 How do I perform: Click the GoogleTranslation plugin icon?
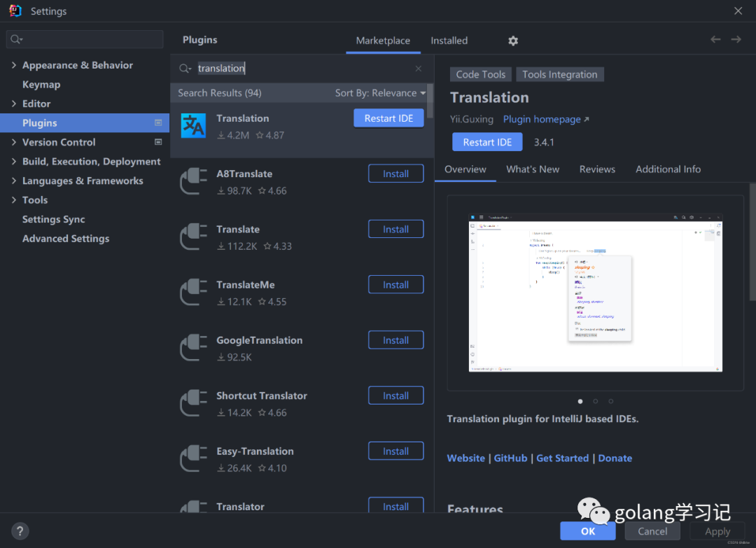click(193, 348)
